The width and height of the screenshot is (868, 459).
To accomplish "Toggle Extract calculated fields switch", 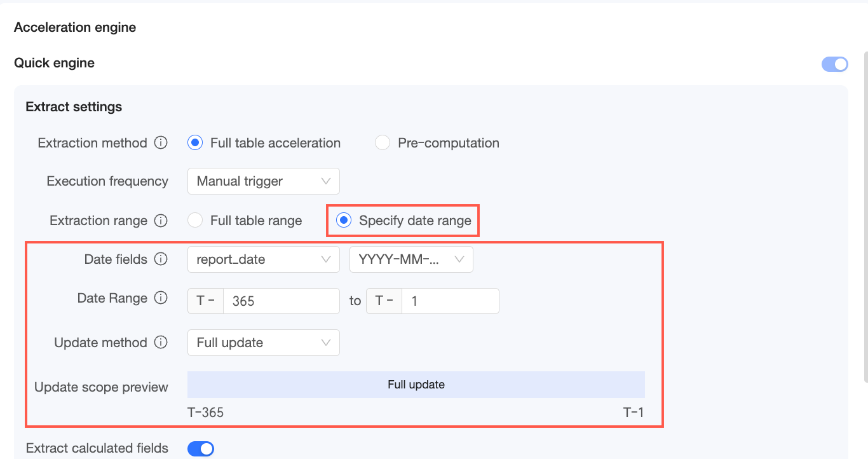I will 201,449.
